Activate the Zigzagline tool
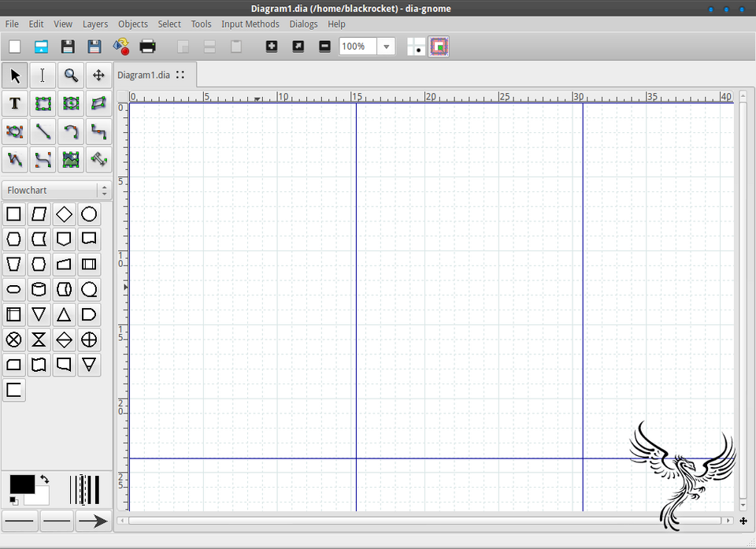This screenshot has height=549, width=756. click(98, 132)
